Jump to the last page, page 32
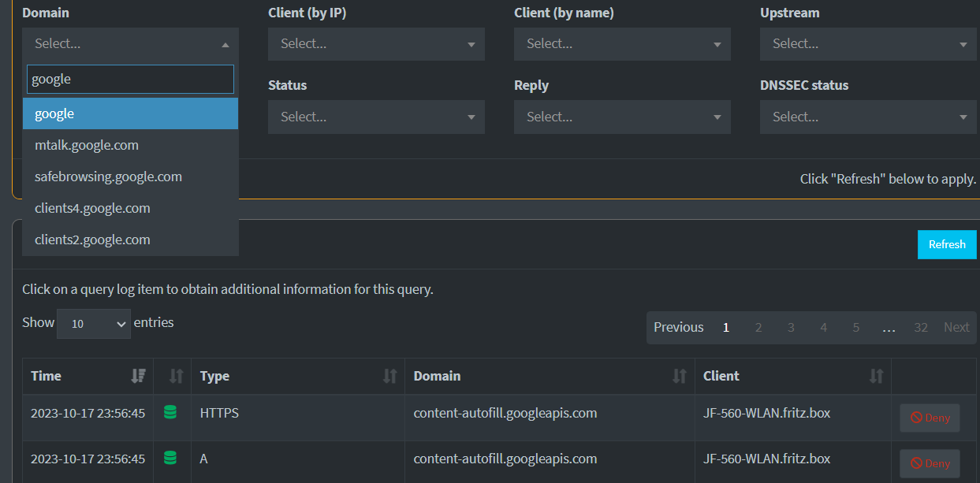 click(921, 327)
